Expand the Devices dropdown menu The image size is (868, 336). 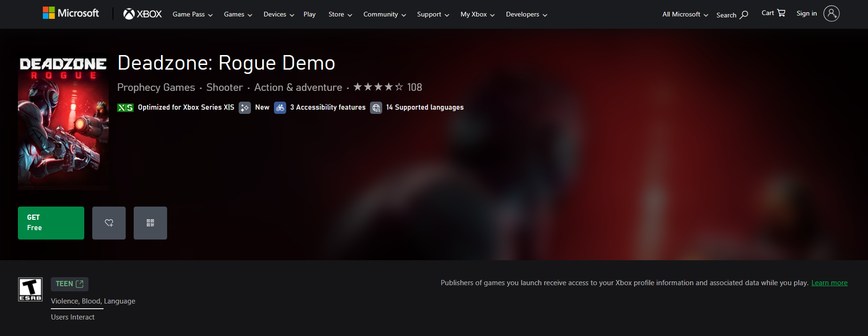279,15
